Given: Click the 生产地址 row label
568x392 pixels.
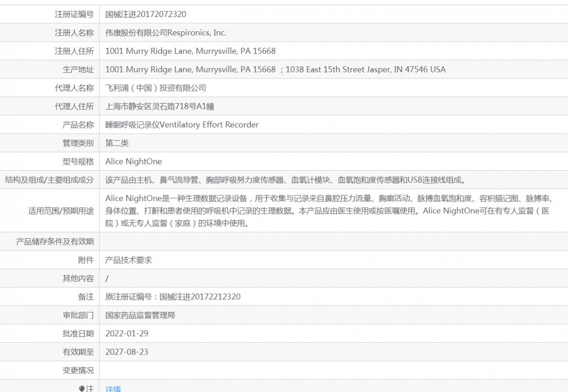Looking at the screenshot, I should pos(78,70).
